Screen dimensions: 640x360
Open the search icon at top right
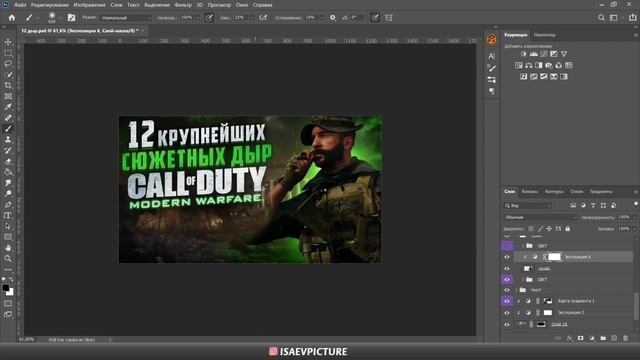click(x=601, y=18)
